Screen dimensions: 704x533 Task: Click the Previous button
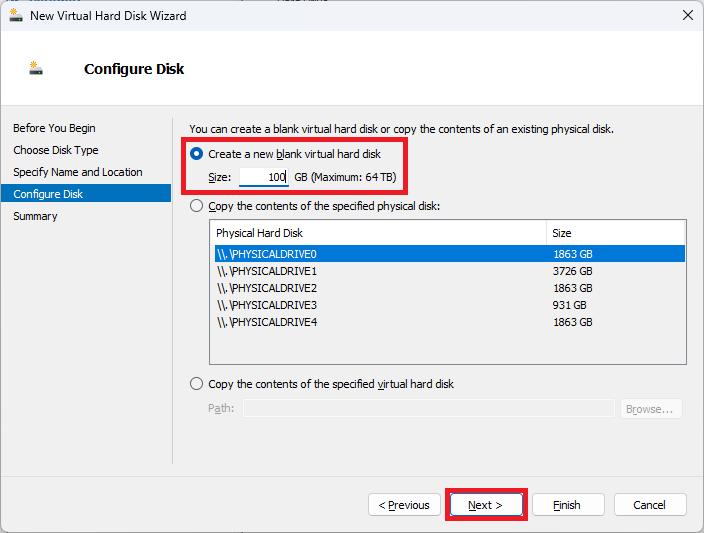[x=404, y=505]
